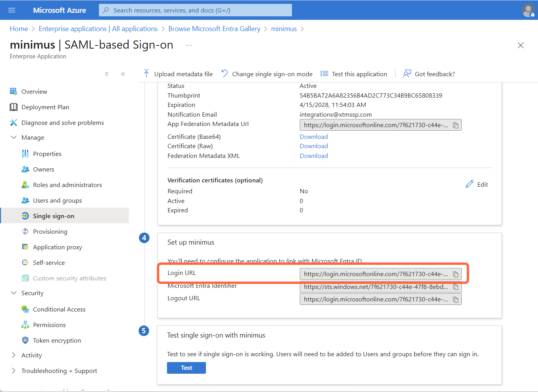
Task: Click the Test button for single sign-on
Action: [186, 367]
